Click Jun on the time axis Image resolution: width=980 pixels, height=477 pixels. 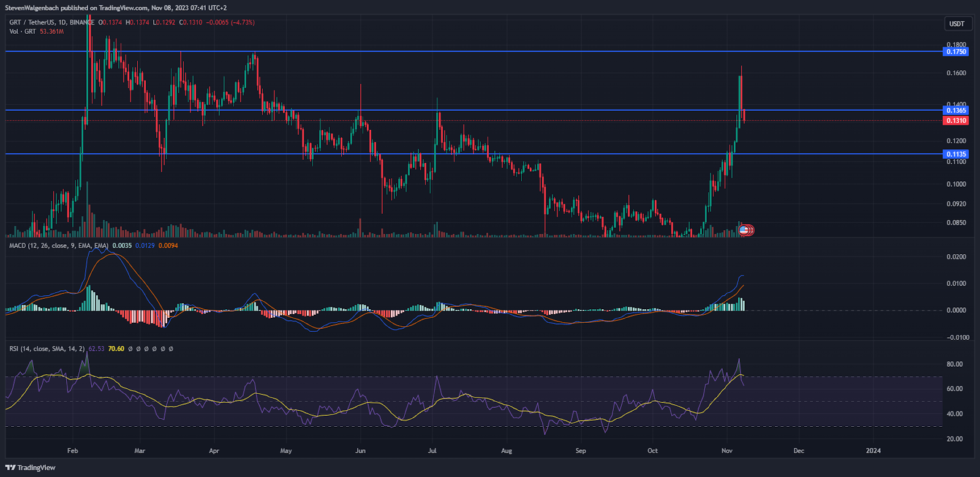pyautogui.click(x=360, y=451)
